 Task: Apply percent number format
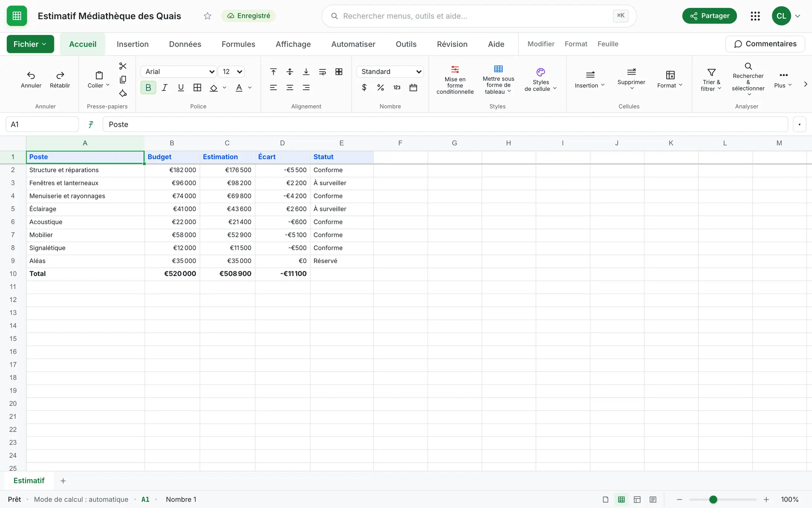(x=381, y=88)
